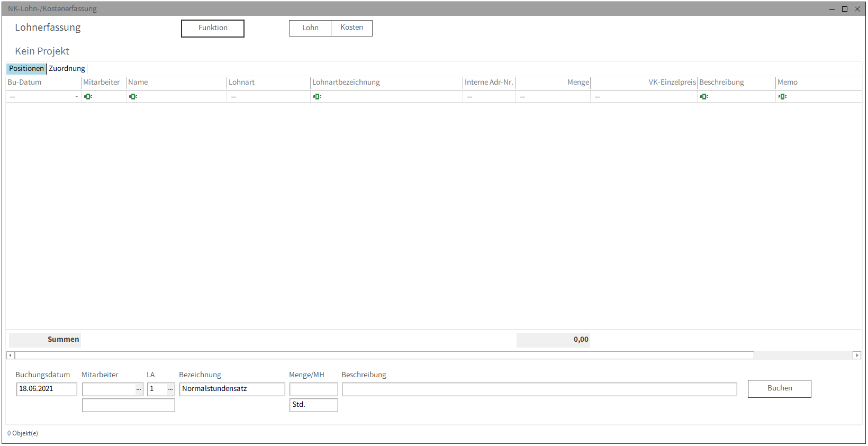This screenshot has width=868, height=446.
Task: Click the Summen label
Action: 63,340
